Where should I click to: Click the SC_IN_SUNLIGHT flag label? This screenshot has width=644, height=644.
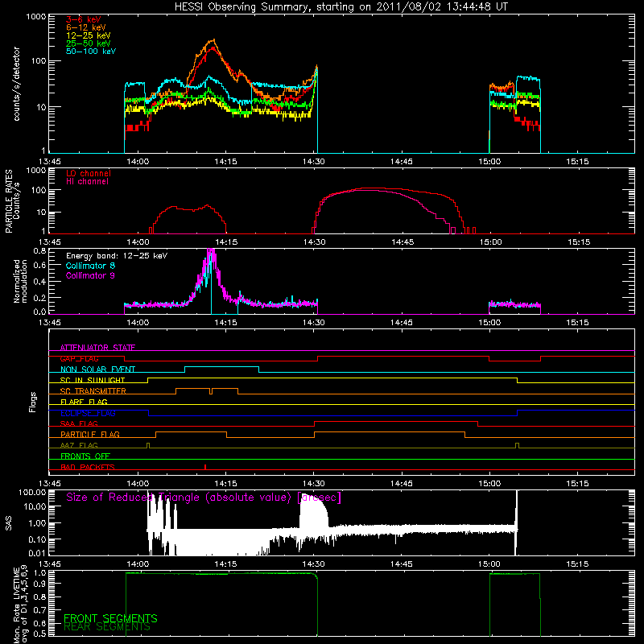click(x=93, y=380)
